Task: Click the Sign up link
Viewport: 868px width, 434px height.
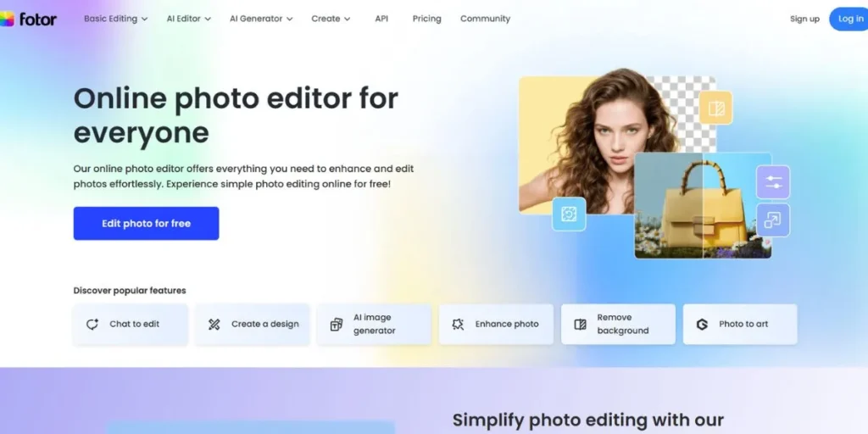Action: 804,19
